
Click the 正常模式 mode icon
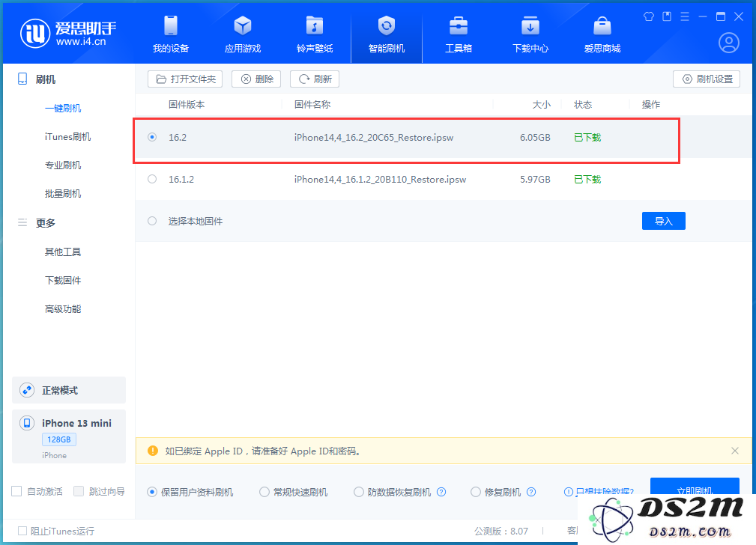[27, 390]
